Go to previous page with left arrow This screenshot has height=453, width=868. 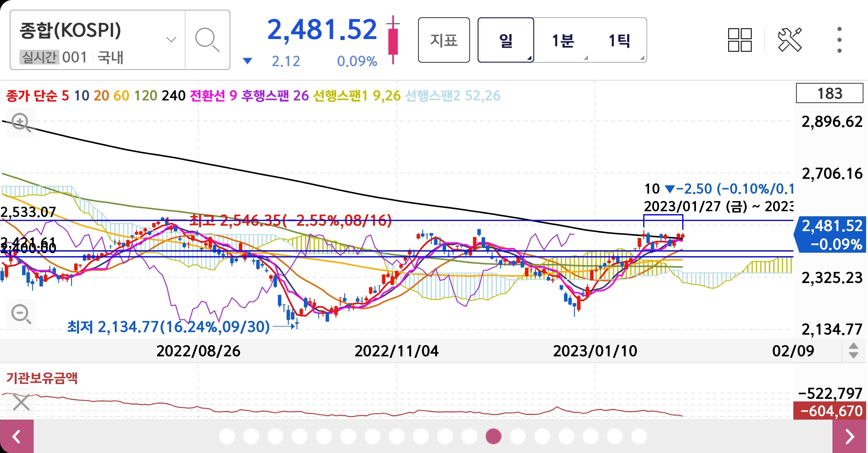tap(16, 437)
